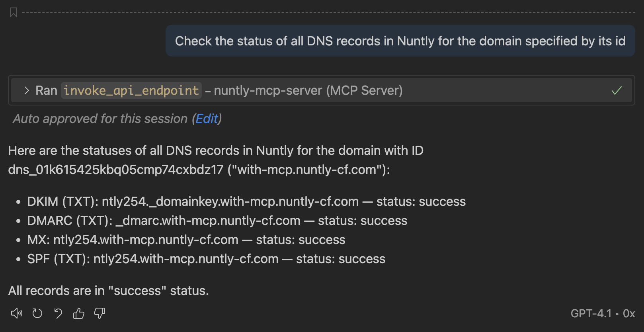Click the green checkmark on tool call
The height and width of the screenshot is (332, 644).
(617, 91)
